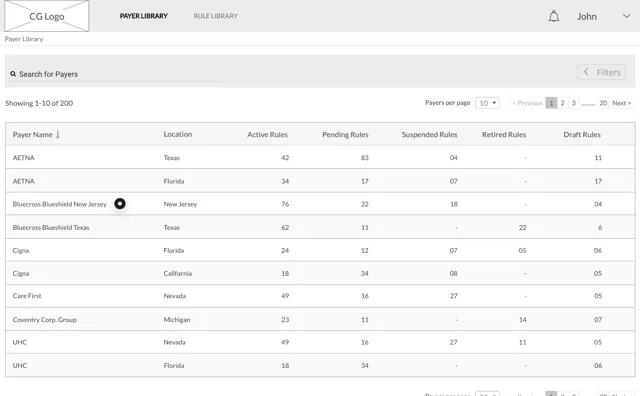Image resolution: width=640 pixels, height=396 pixels.
Task: Click Showing 1-10 of 200 text
Action: pyautogui.click(x=39, y=103)
